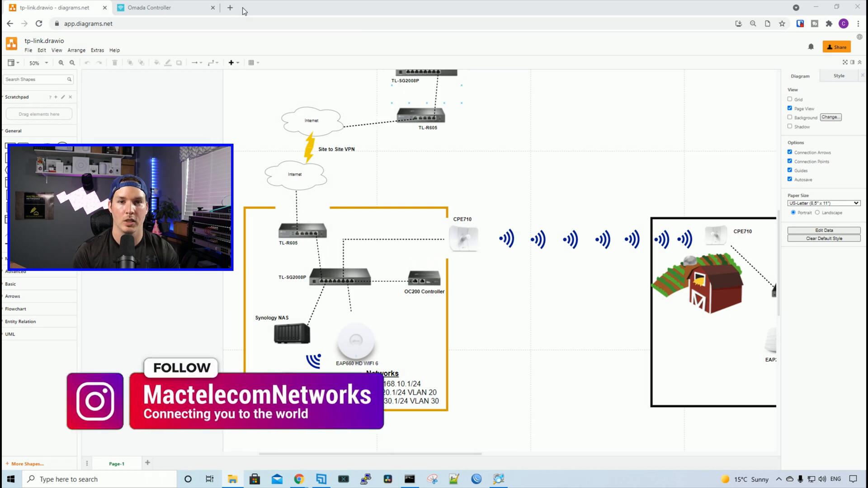The image size is (868, 488).
Task: Click the fullscreen icon above the format panel
Action: point(845,62)
